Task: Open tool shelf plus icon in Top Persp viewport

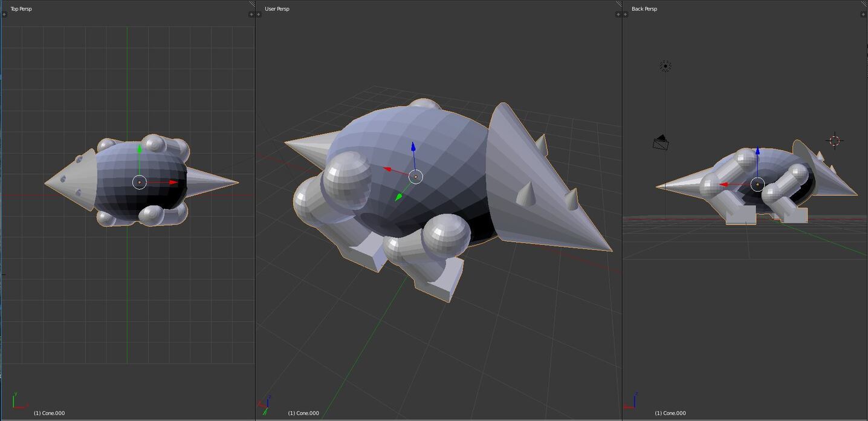Action: click(x=5, y=14)
